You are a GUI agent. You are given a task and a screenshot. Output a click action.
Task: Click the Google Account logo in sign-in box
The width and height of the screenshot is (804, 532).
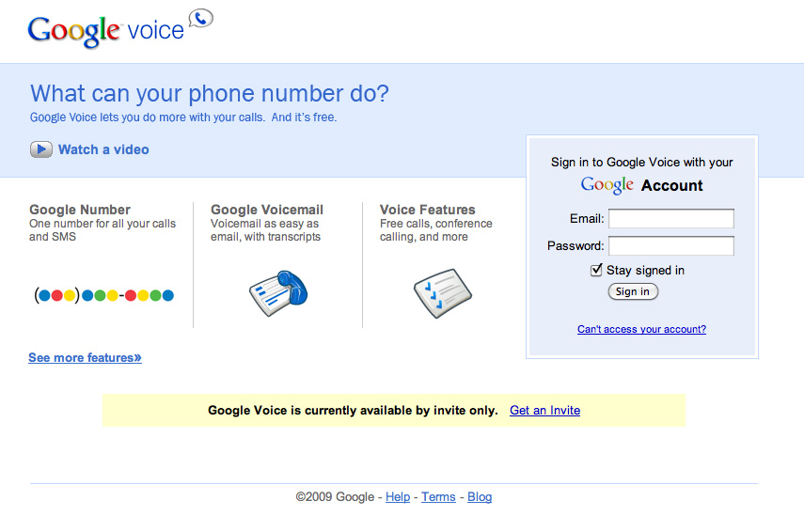tap(607, 185)
